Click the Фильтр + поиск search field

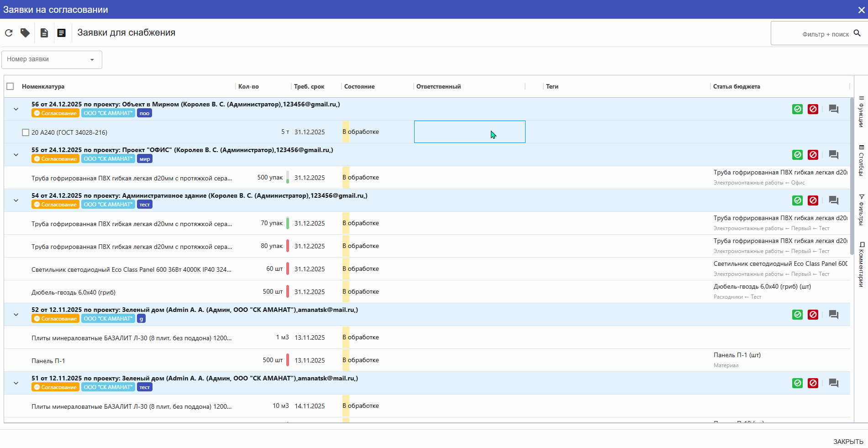[x=817, y=34]
